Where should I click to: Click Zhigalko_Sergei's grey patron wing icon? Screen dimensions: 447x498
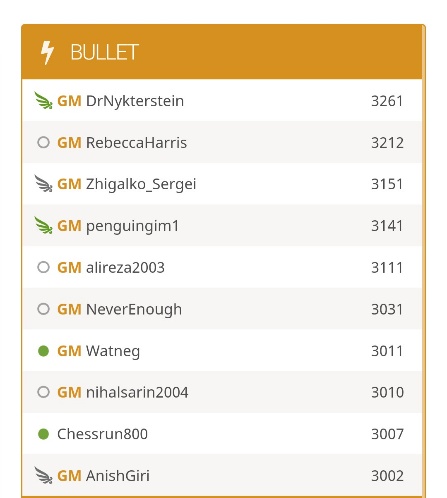(43, 184)
